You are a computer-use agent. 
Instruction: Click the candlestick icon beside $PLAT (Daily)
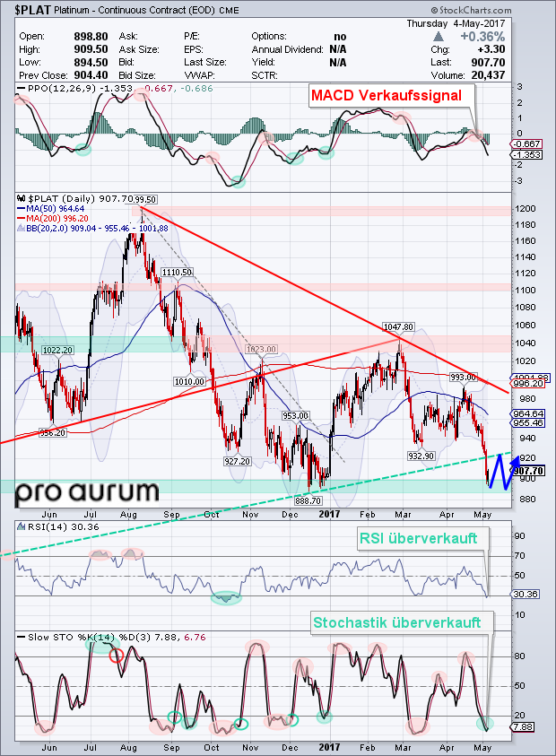(x=22, y=199)
